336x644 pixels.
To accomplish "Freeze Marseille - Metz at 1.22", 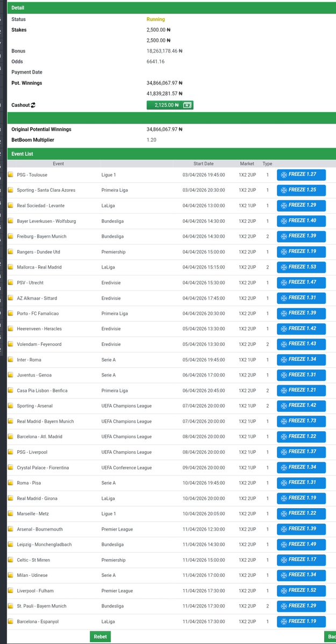I will pos(301,514).
